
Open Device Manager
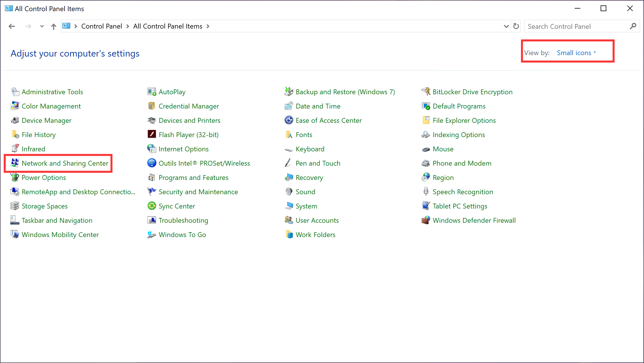click(47, 120)
